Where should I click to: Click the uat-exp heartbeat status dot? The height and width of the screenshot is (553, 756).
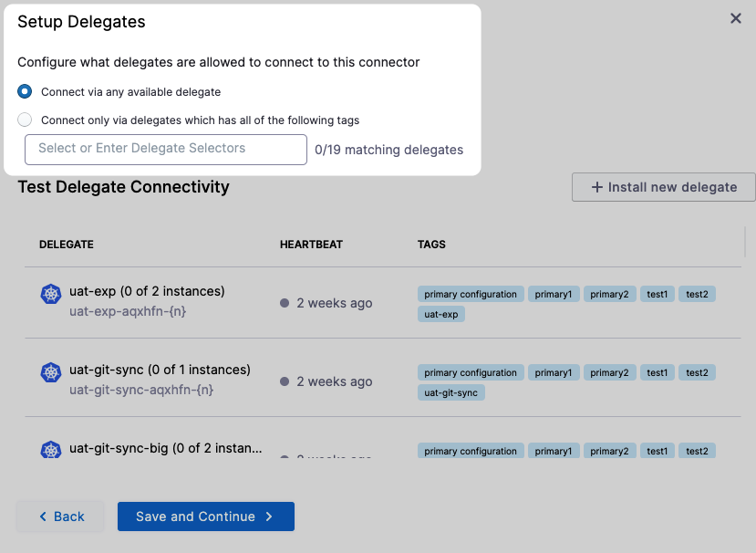point(285,303)
